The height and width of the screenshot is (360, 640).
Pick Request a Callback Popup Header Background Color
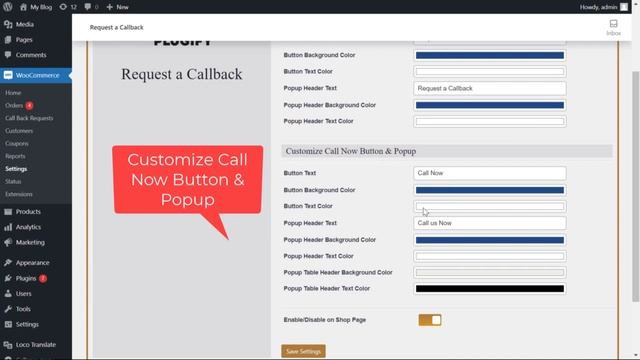490,105
